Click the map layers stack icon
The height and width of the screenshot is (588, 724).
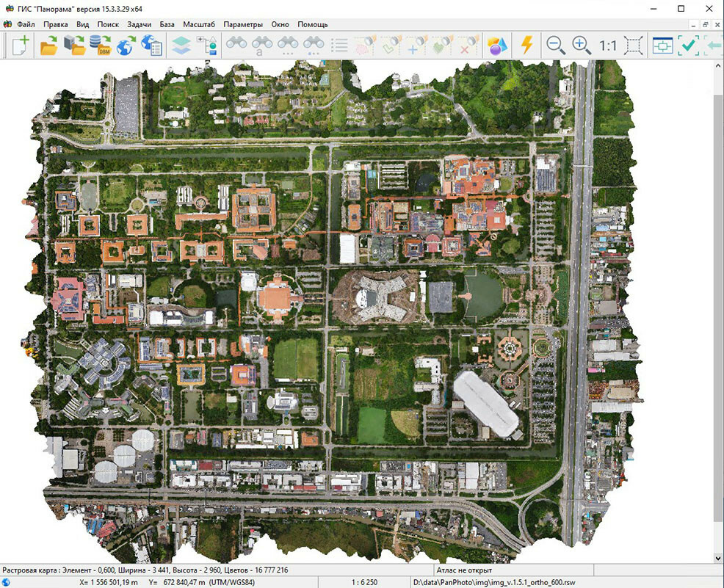click(181, 46)
